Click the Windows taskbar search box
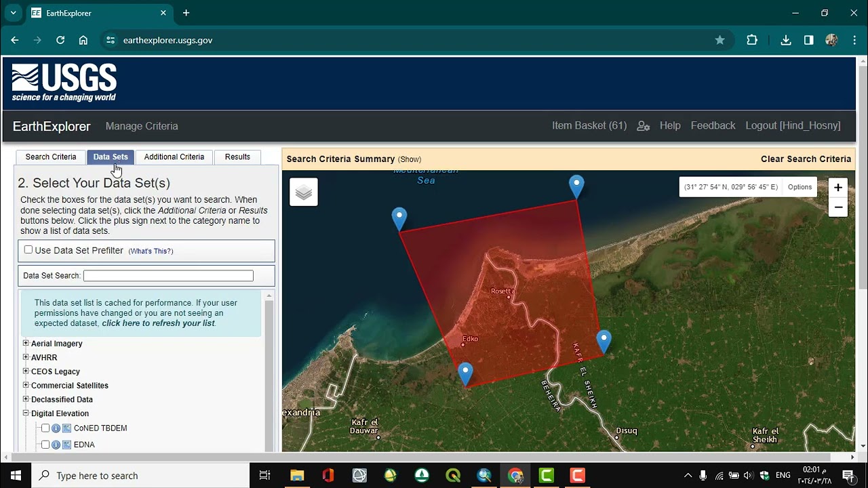 pyautogui.click(x=140, y=476)
